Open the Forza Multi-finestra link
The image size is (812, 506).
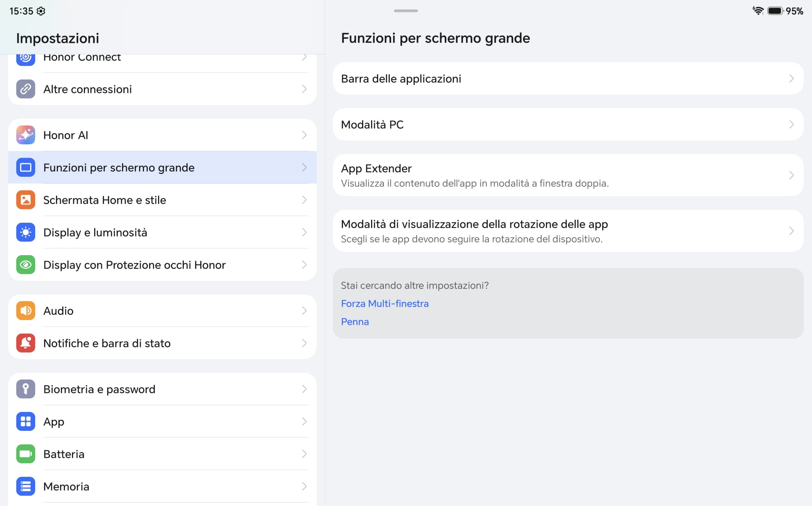pyautogui.click(x=384, y=304)
